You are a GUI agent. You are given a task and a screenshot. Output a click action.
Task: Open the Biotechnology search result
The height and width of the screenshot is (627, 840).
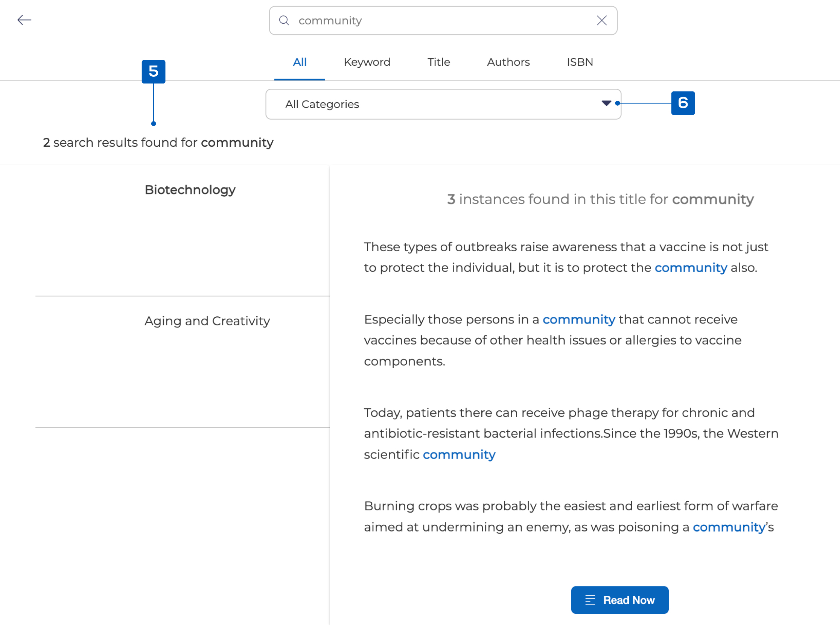[190, 190]
